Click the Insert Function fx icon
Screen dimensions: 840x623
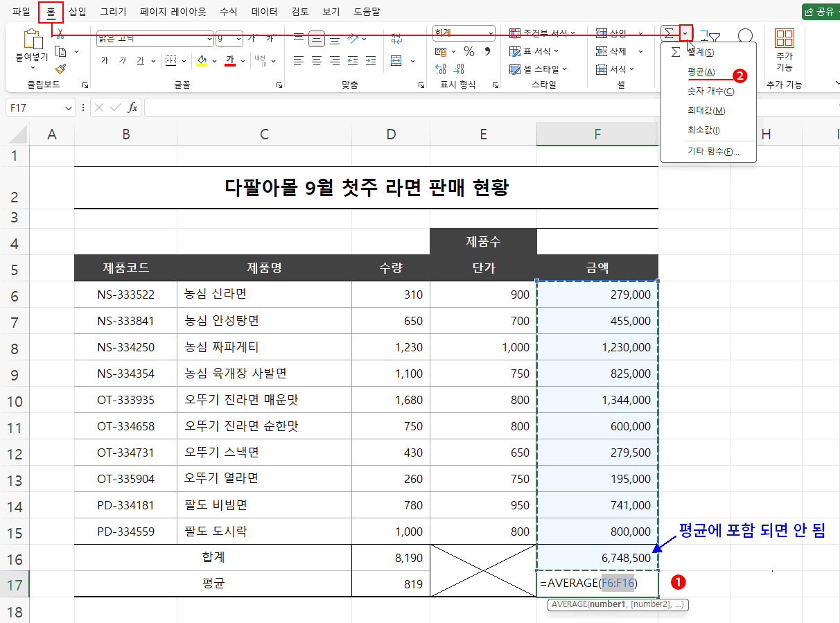tap(133, 107)
